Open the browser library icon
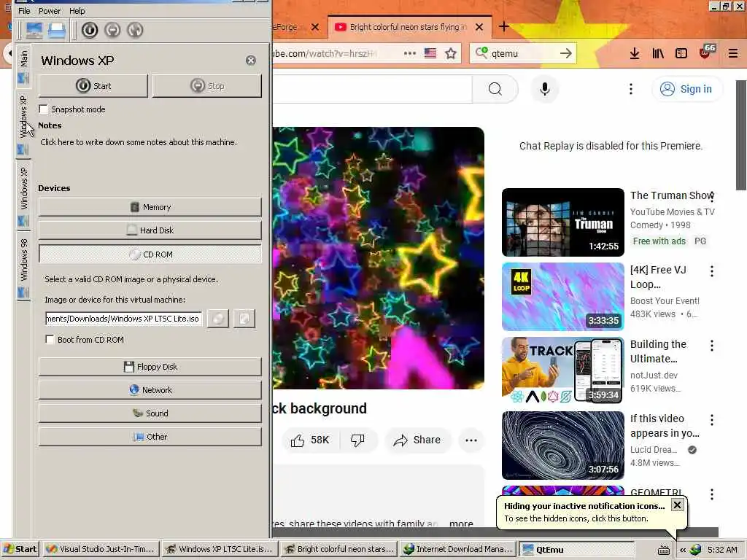Screen dimensions: 747x560 pos(658,53)
